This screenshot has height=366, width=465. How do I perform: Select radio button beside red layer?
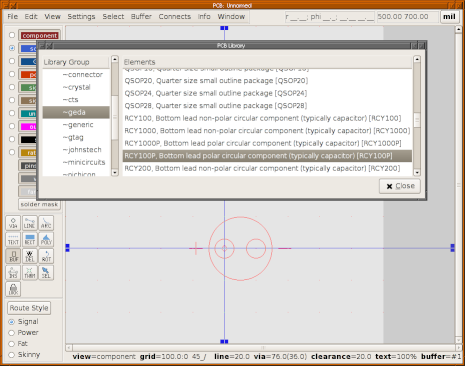pyautogui.click(x=12, y=74)
